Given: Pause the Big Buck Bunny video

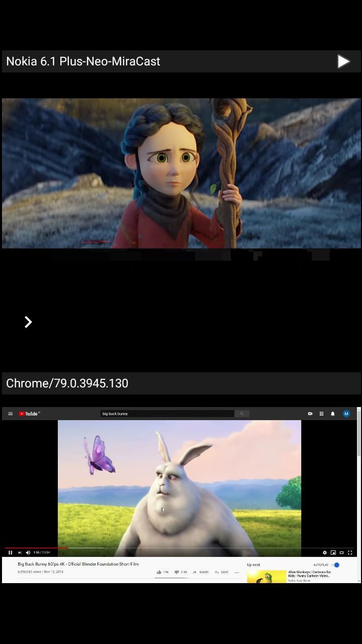Looking at the screenshot, I should coord(10,552).
